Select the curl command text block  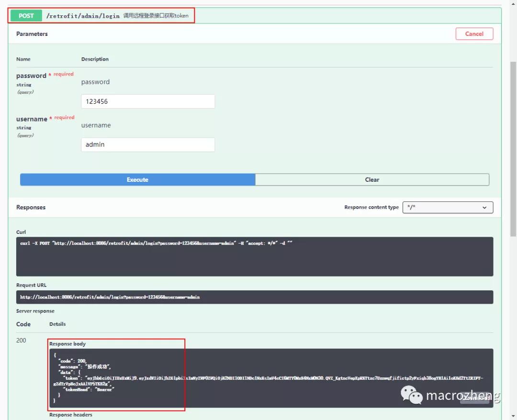[x=256, y=255]
